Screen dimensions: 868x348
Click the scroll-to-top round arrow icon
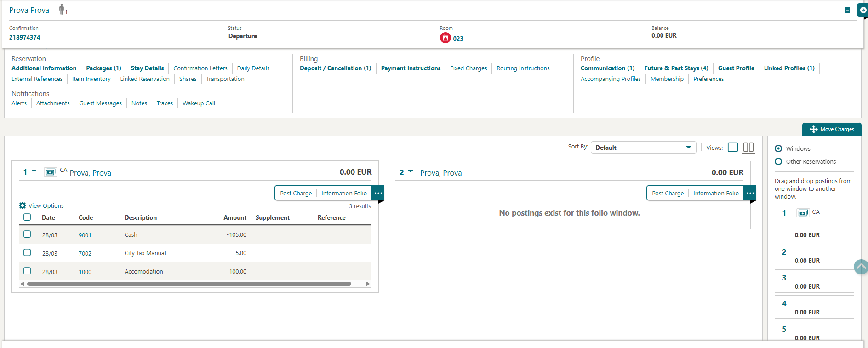[x=861, y=267]
